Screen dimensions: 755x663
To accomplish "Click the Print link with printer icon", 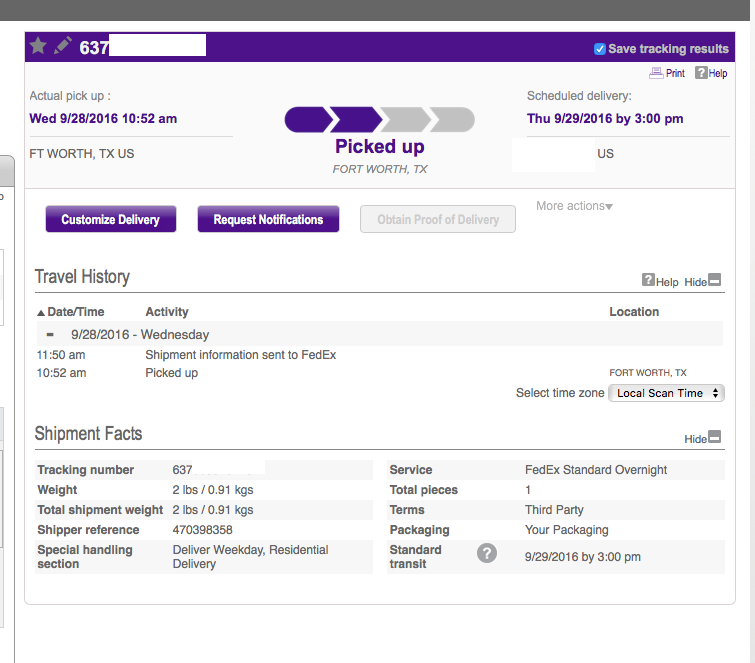I will click(667, 73).
